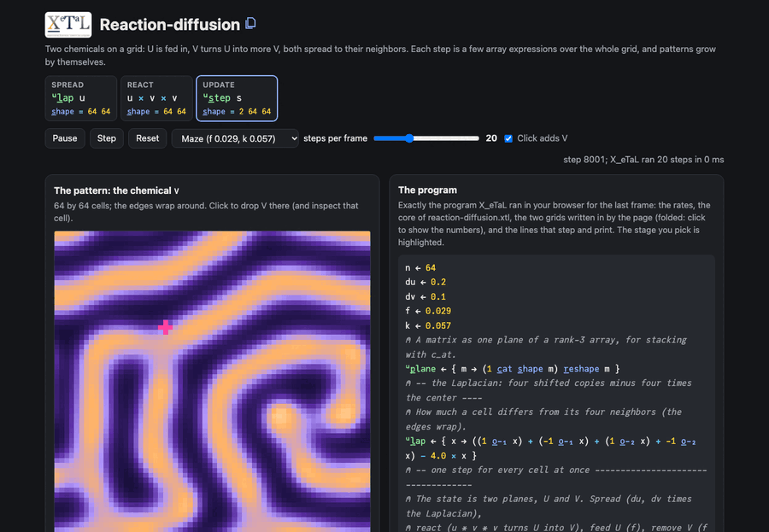Toggle the Click adds V checkbox
Viewport: 769px width, 532px height.
click(508, 138)
